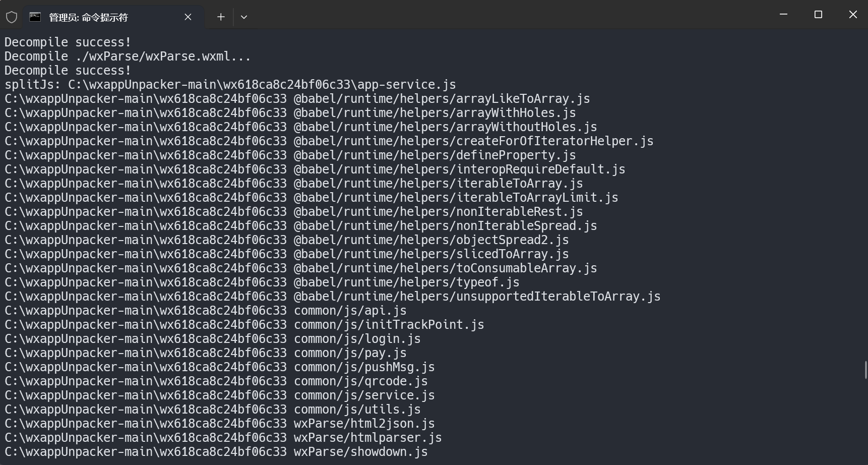
Task: Maximize the terminal window
Action: [818, 15]
